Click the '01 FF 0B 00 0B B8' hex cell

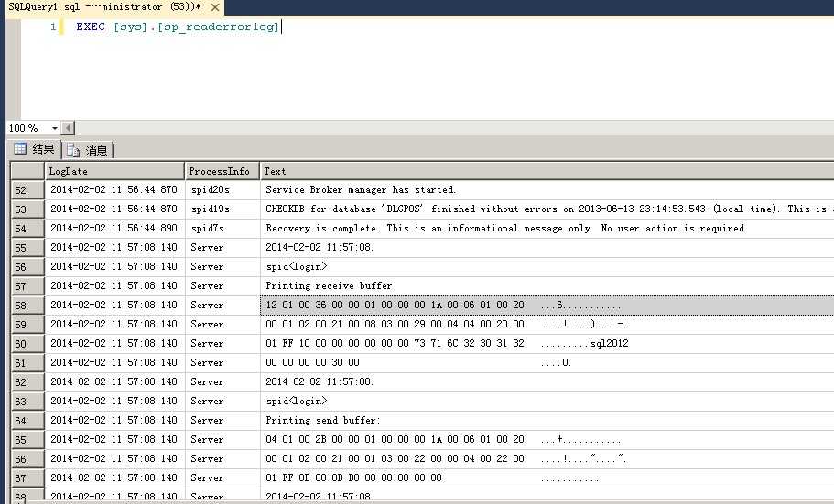547,477
